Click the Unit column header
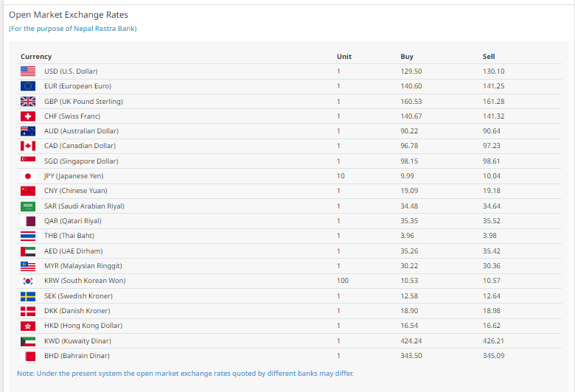Image resolution: width=575 pixels, height=392 pixels. (344, 57)
